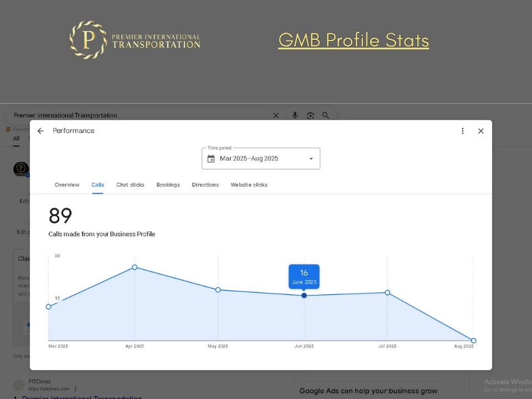Select the July 2025 data point

(387, 293)
